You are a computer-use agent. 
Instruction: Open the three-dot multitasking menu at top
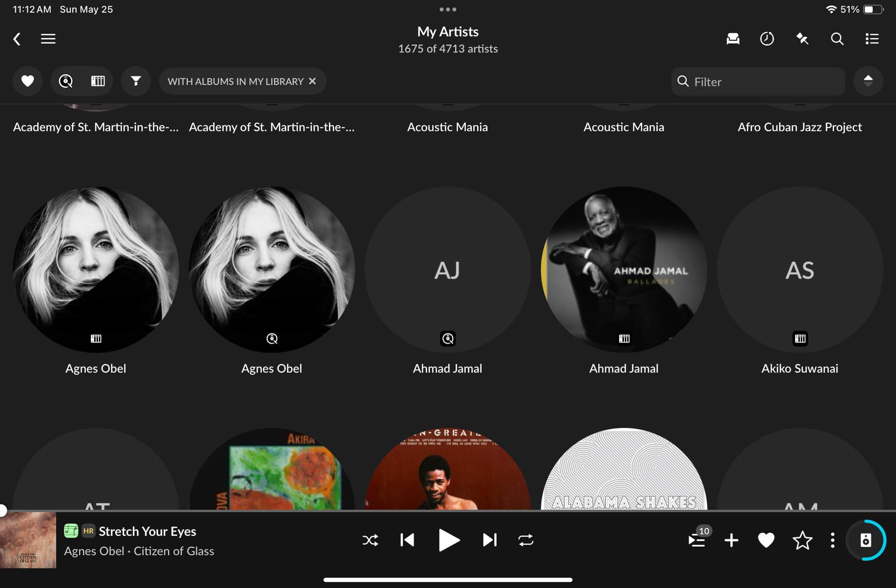(448, 9)
